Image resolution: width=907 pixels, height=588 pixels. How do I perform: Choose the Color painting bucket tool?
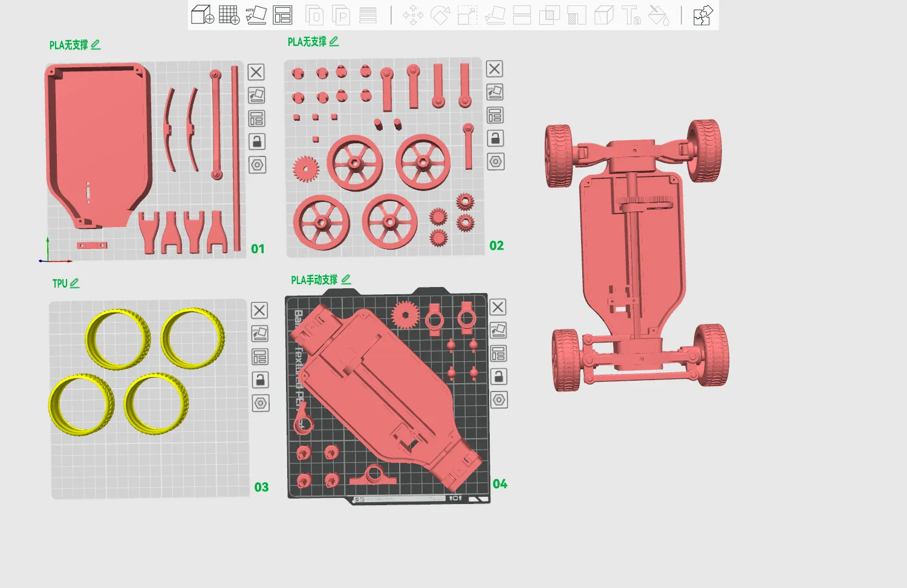[x=658, y=15]
